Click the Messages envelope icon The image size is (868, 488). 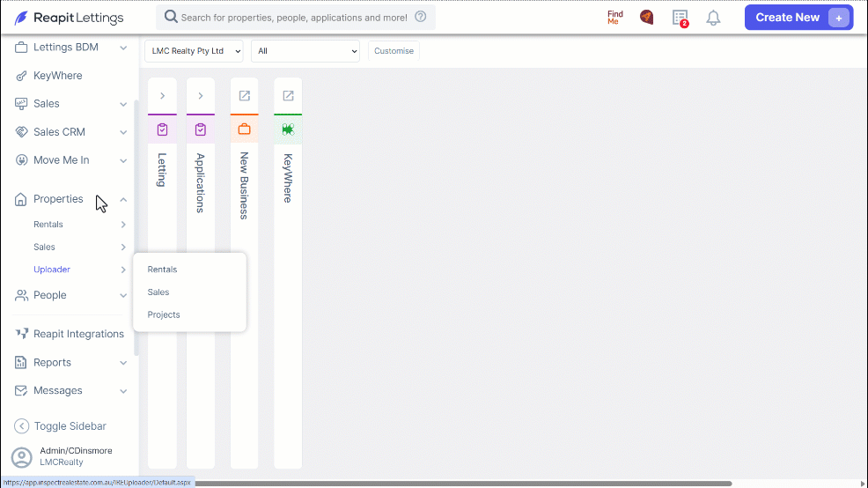pos(21,390)
